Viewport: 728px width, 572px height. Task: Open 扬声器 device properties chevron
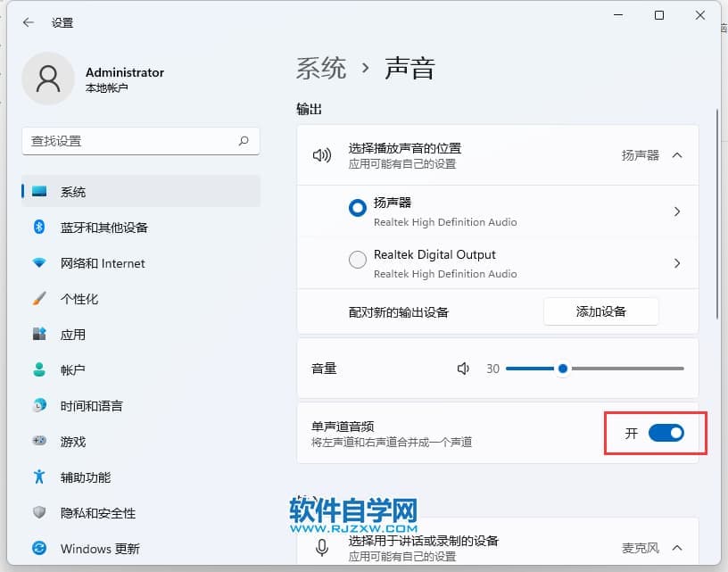coord(677,211)
